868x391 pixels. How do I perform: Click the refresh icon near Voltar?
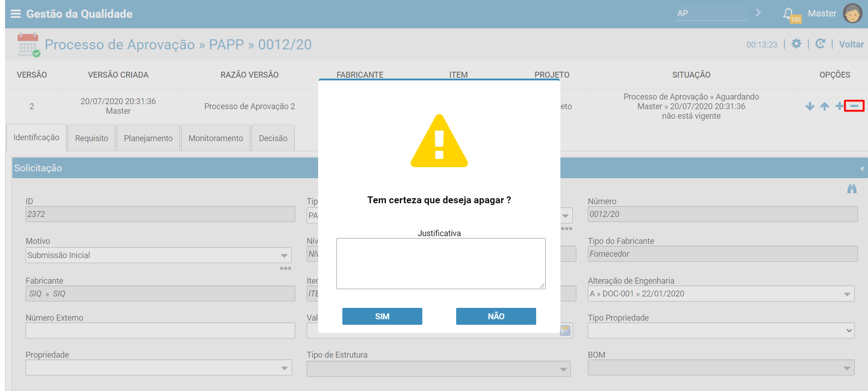(x=820, y=44)
